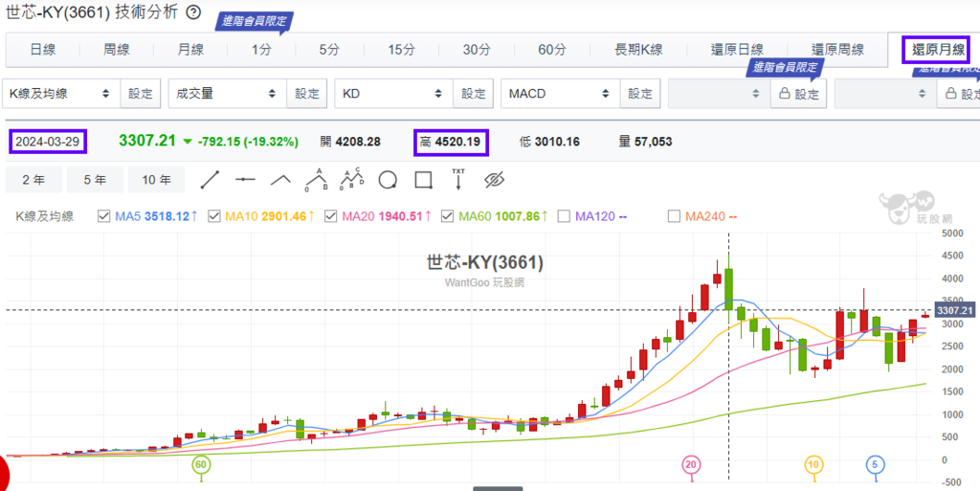Select the circle drawing tool

(388, 180)
